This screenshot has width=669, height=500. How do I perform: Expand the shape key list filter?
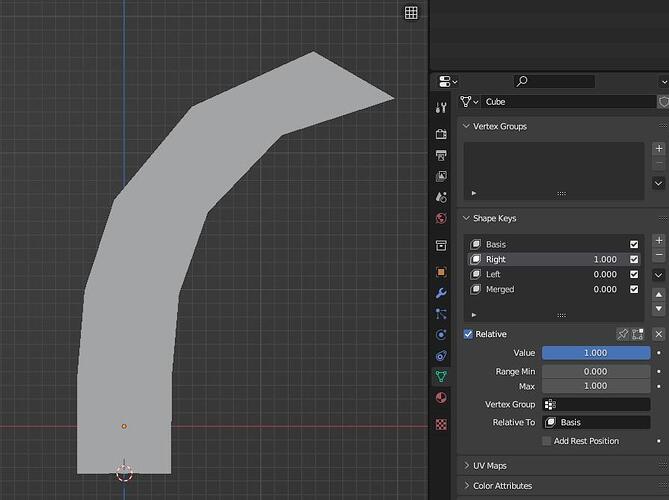tap(474, 315)
